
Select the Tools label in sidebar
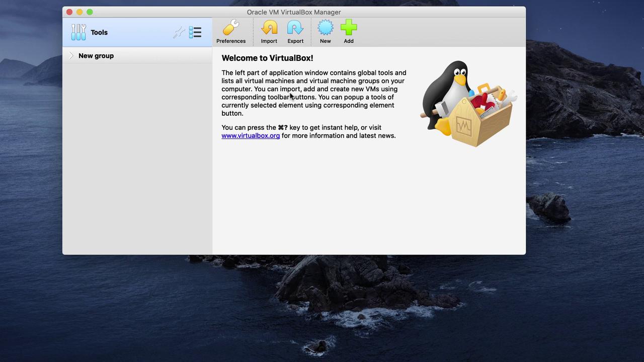pos(99,33)
